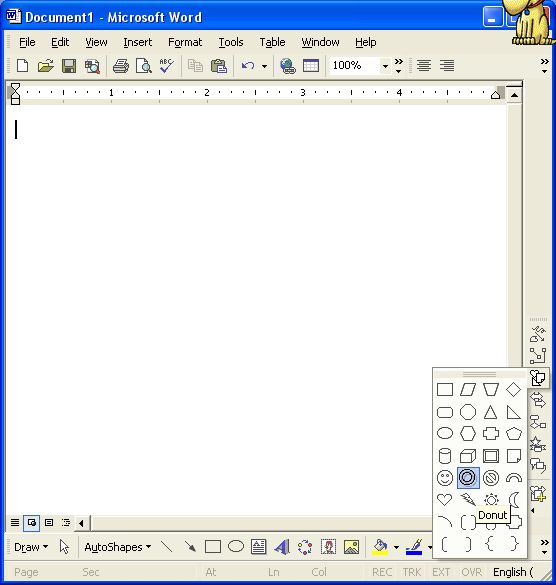Open Print Preview from the toolbar
This screenshot has height=585, width=556.
[x=144, y=66]
